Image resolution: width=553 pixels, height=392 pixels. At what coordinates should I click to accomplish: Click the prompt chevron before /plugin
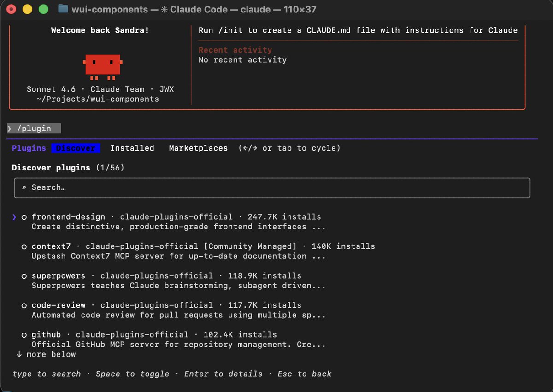(x=10, y=129)
